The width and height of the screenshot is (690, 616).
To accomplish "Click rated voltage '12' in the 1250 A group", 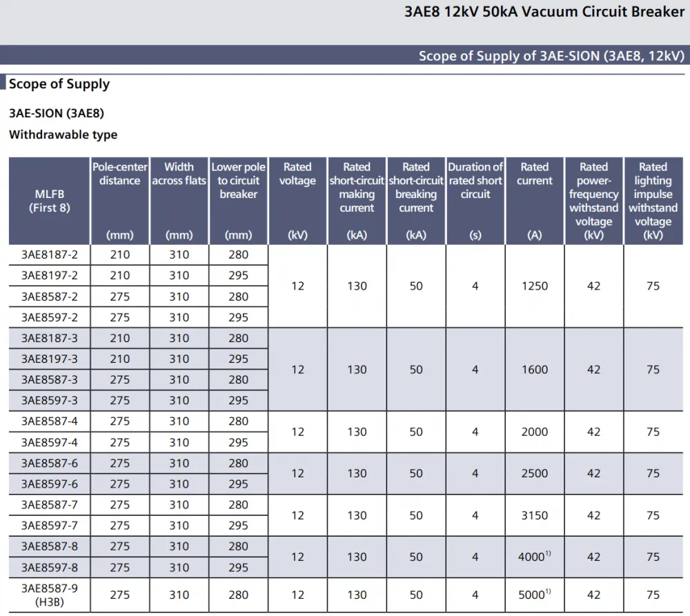I will coord(297,286).
